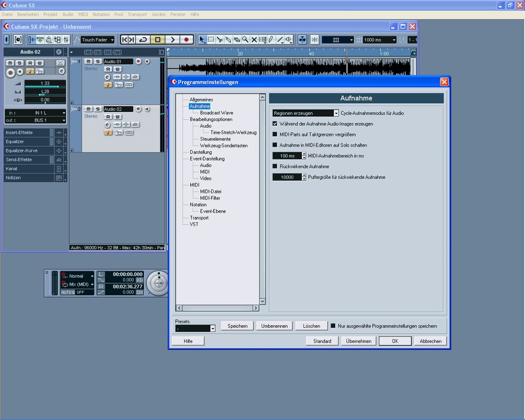Image resolution: width=525 pixels, height=420 pixels.
Task: Uncheck 'Während der Aufnahme Audio-Images erzeugen'
Action: tap(275, 124)
